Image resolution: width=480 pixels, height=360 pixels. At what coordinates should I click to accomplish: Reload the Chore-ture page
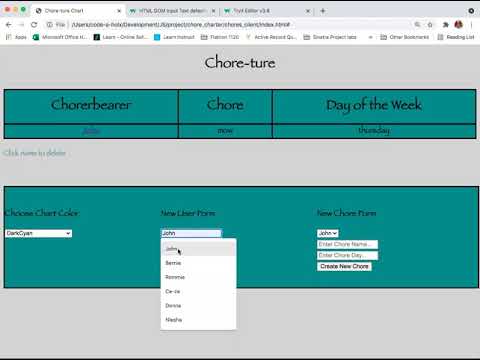pos(34,25)
